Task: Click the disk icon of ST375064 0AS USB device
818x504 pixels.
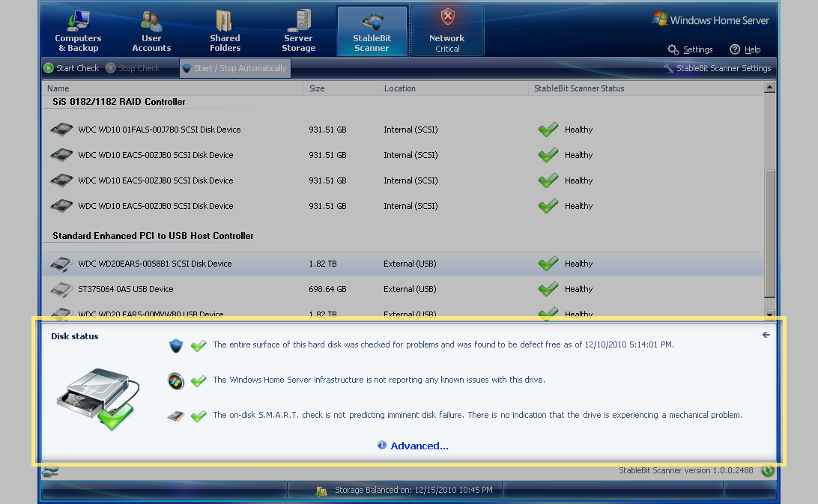Action: [x=61, y=289]
